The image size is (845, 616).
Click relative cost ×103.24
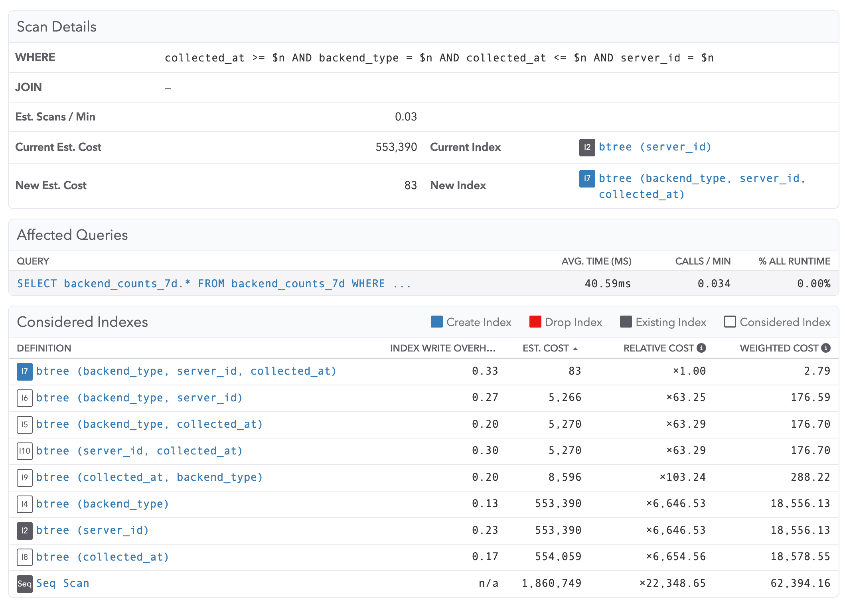coord(683,477)
